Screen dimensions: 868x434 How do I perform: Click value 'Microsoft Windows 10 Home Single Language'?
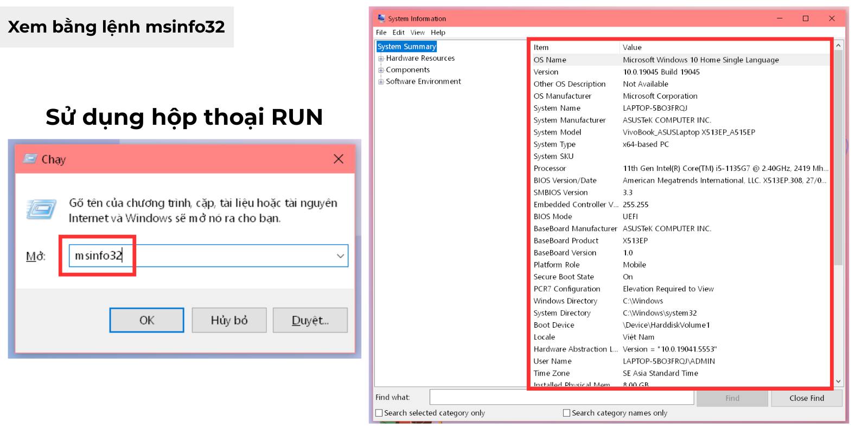pyautogui.click(x=701, y=60)
